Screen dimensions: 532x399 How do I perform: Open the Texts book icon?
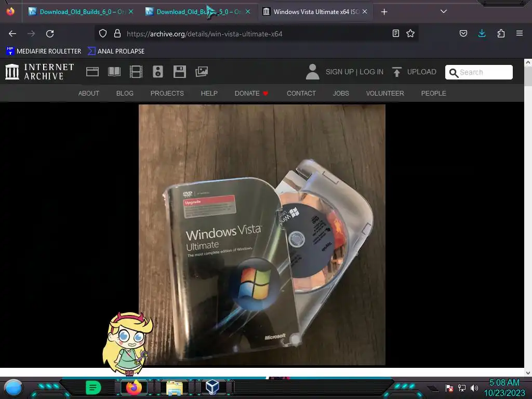point(114,72)
